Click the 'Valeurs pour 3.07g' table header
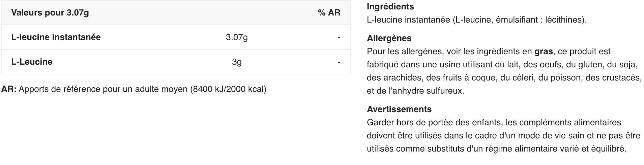 [x=50, y=13]
